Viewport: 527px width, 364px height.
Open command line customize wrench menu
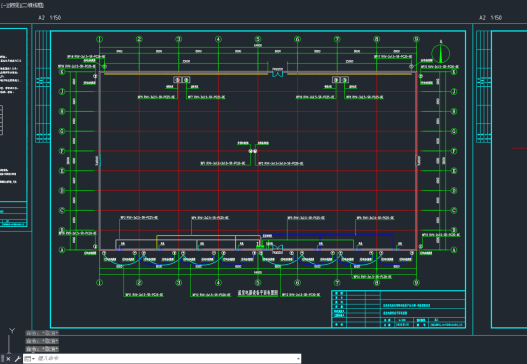(x=17, y=359)
